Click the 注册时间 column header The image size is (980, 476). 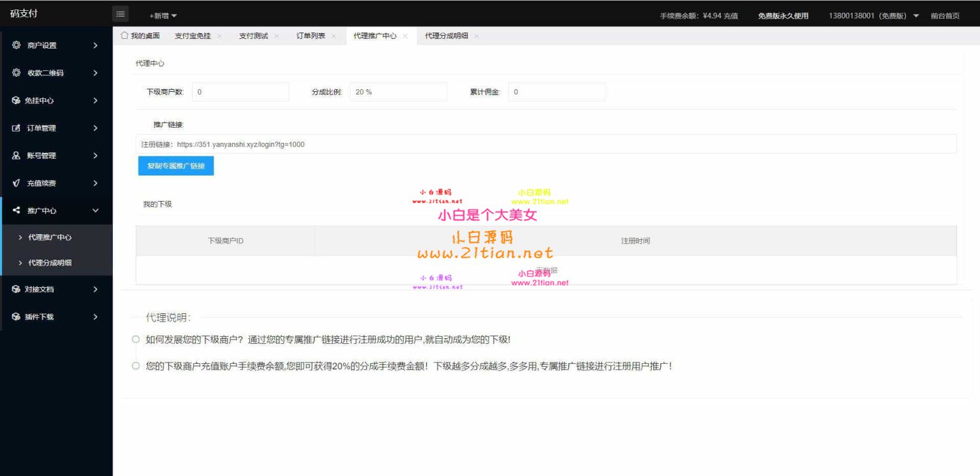coord(635,241)
